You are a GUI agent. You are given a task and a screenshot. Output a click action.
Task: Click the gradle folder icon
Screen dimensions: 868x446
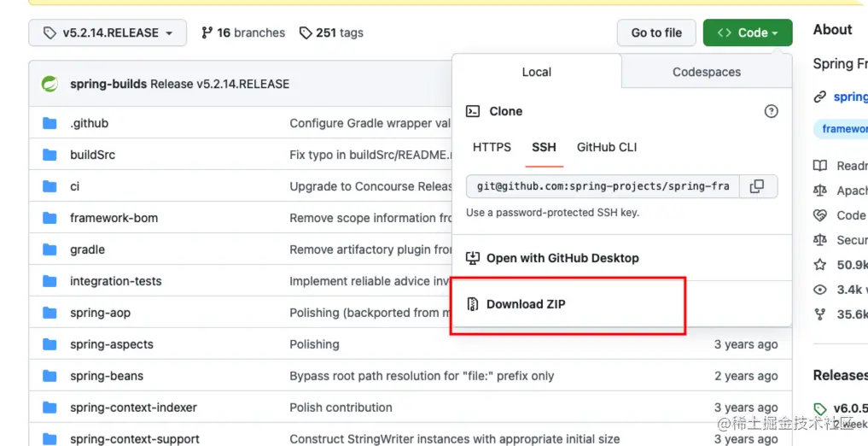pos(50,249)
